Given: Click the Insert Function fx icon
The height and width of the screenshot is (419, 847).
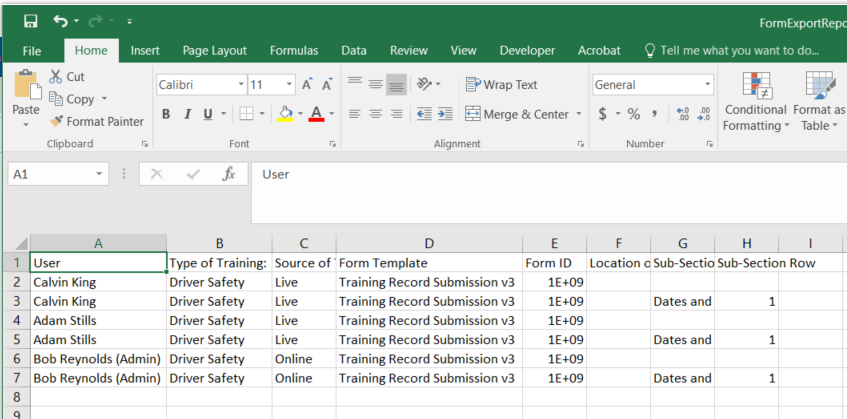Looking at the screenshot, I should pyautogui.click(x=229, y=174).
